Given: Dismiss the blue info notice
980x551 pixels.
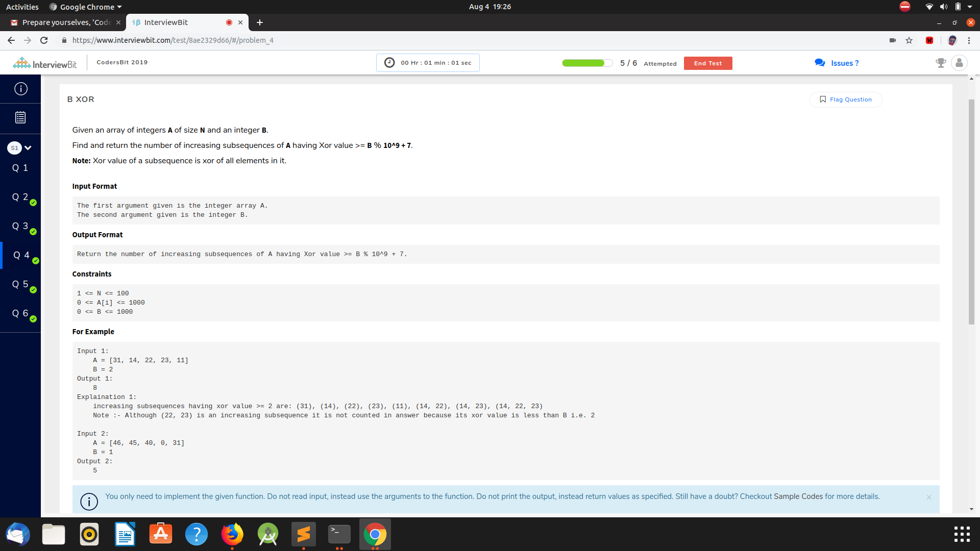Looking at the screenshot, I should coord(929,497).
